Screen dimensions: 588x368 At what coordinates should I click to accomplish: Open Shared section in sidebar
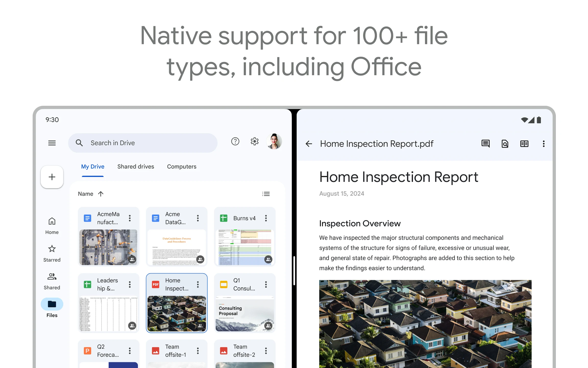(x=52, y=281)
